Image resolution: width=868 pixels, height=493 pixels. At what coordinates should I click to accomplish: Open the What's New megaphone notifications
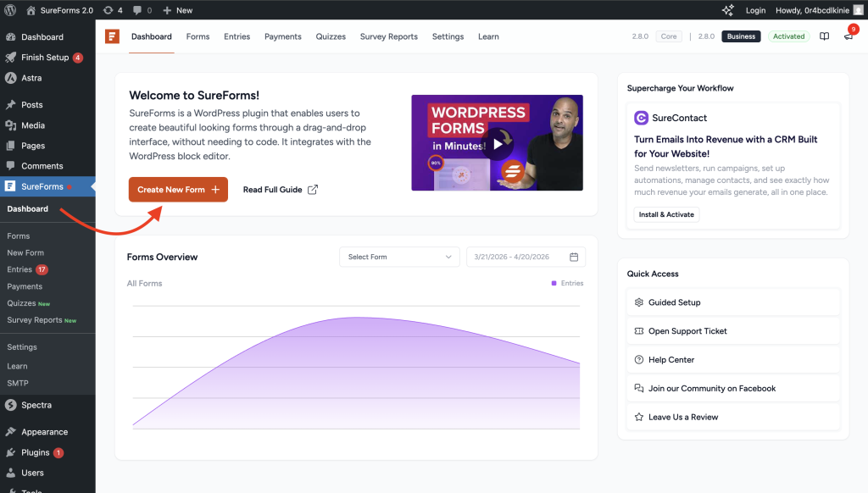(849, 36)
